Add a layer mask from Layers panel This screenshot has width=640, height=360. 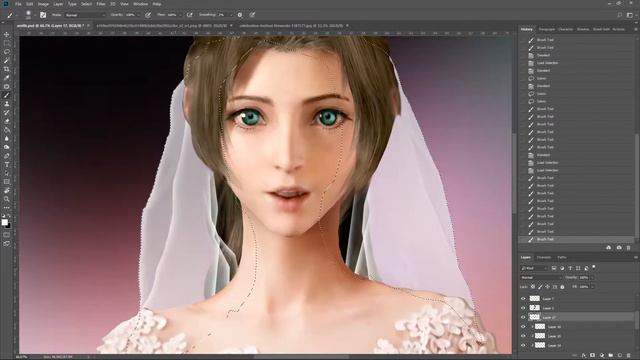593,356
